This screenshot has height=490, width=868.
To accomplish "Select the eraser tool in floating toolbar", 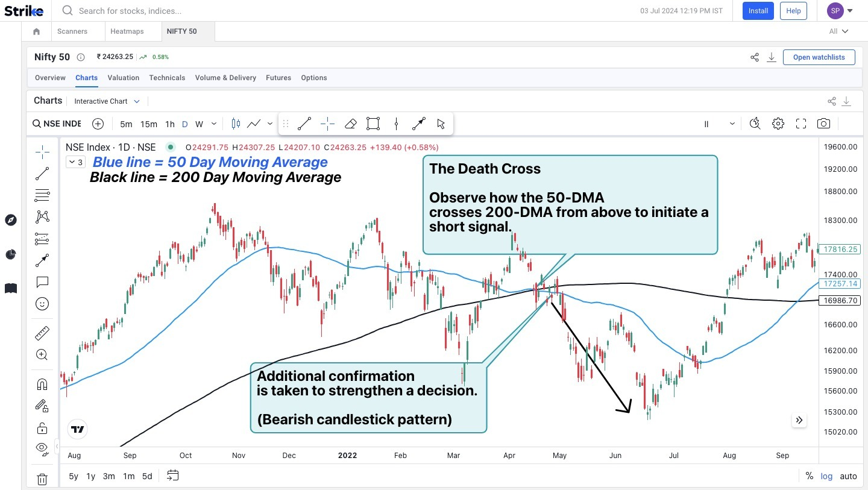I will 350,124.
